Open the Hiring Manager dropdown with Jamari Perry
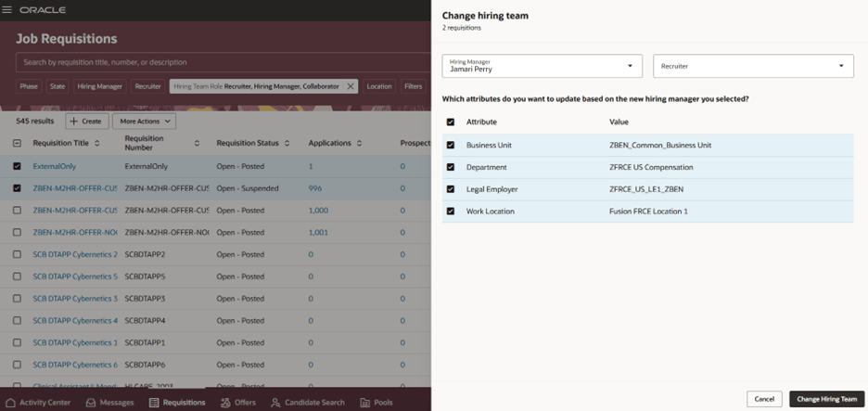The image size is (868, 411). tap(542, 66)
